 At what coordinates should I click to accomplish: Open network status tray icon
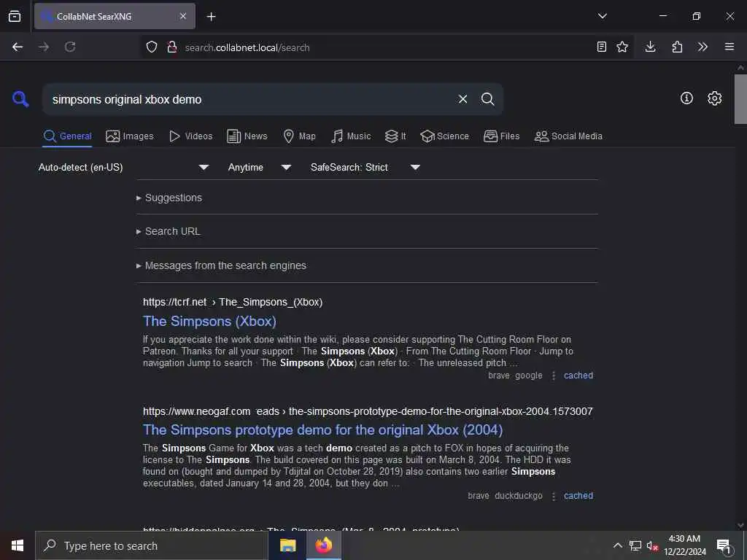(635, 545)
